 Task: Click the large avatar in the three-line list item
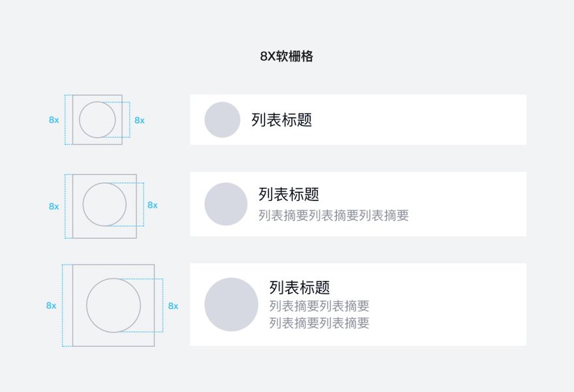pyautogui.click(x=232, y=305)
